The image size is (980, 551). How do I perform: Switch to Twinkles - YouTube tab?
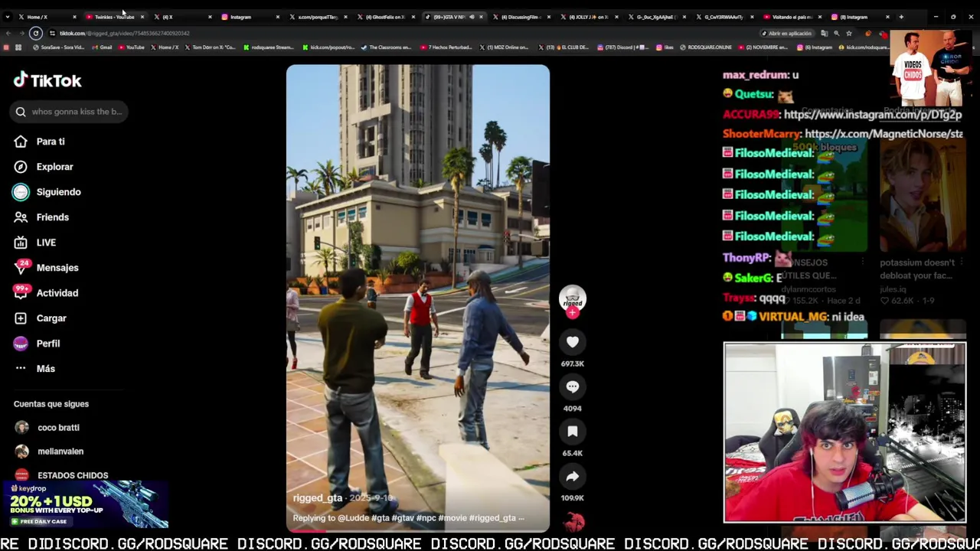113,17
